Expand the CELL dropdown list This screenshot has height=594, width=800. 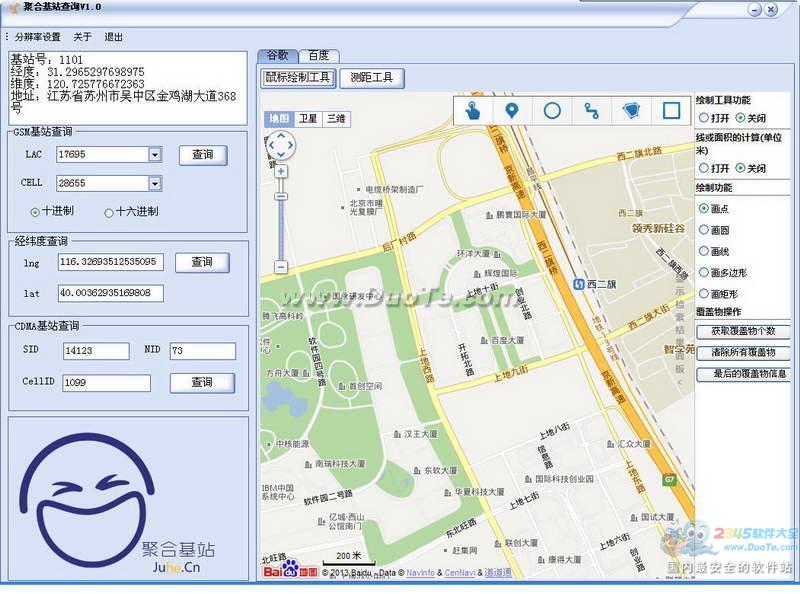pos(155,183)
